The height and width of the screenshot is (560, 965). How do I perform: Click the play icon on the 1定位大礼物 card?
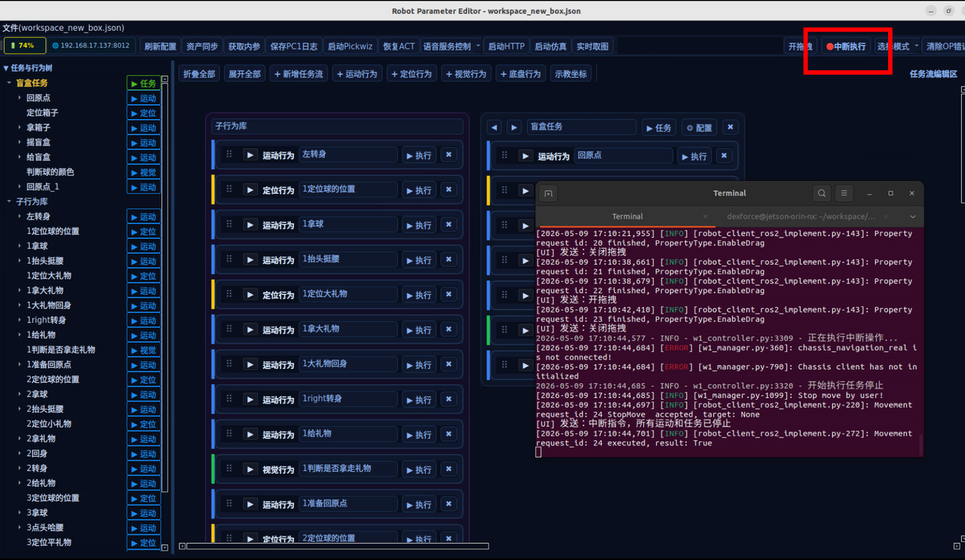[x=250, y=295]
